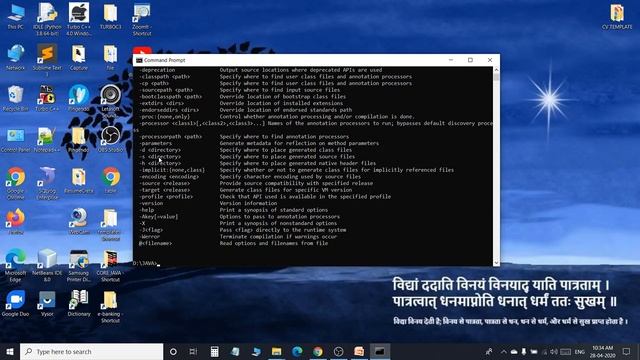Screen dimensions: 640x360
Task: Open SQLyog Enterprise dolphin shortcut
Action: click(47, 182)
